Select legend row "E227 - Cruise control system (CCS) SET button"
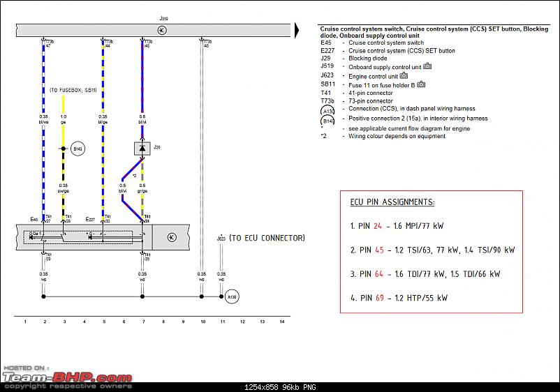Image resolution: width=560 pixels, height=392 pixels. 388,51
